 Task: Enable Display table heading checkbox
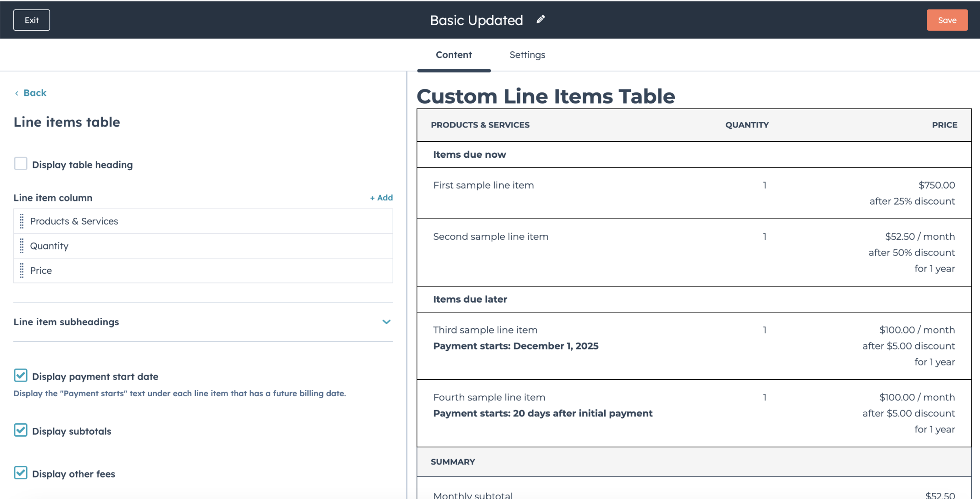21,164
